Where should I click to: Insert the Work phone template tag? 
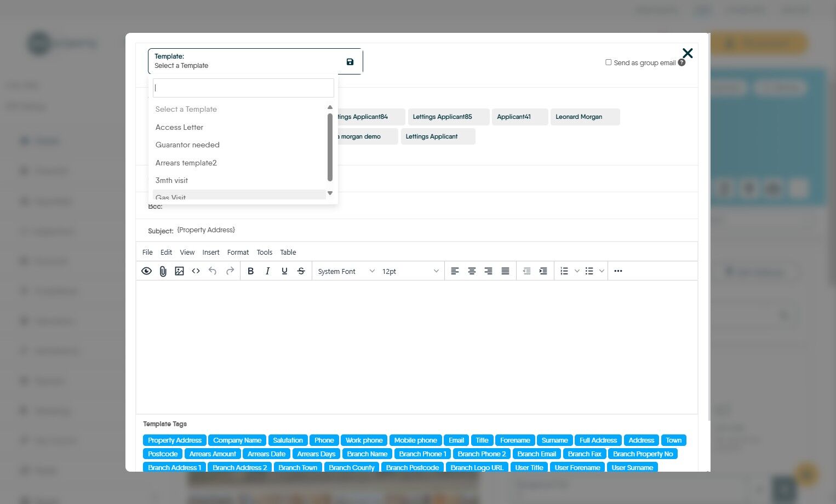click(364, 440)
